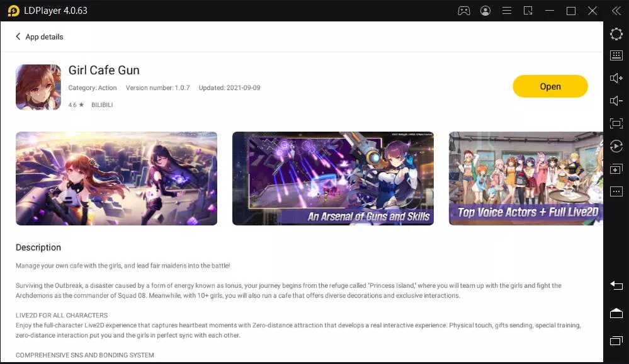This screenshot has height=364, width=629.
Task: Decrease volume with sidebar speaker minus
Action: (616, 101)
